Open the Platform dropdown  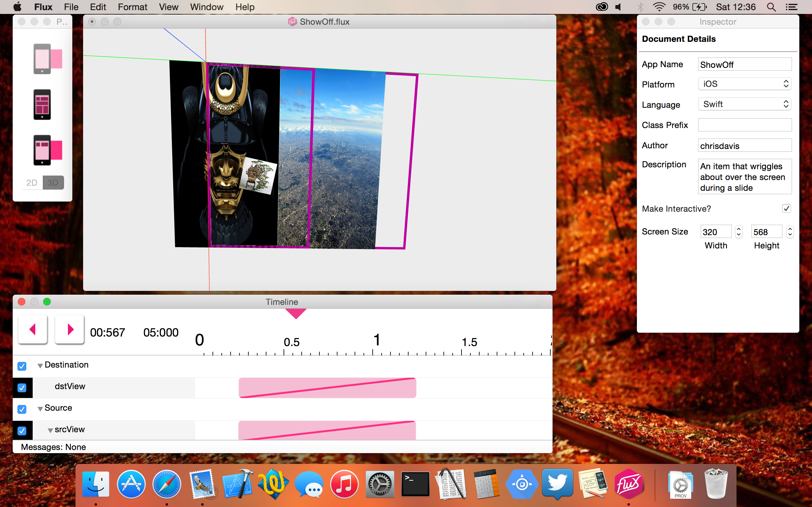pyautogui.click(x=744, y=84)
